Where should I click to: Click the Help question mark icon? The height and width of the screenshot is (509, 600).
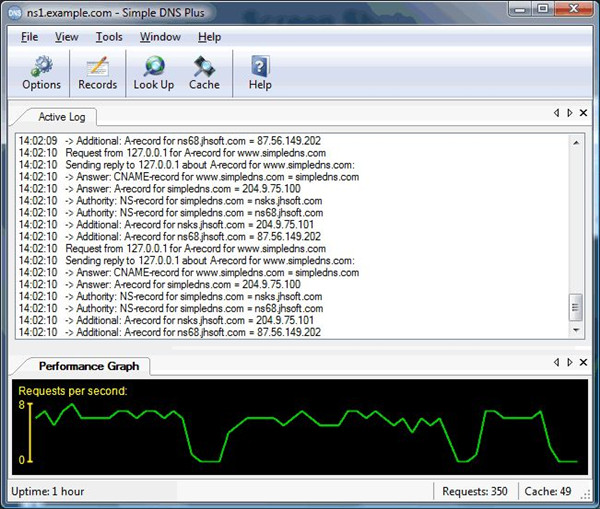click(x=260, y=68)
